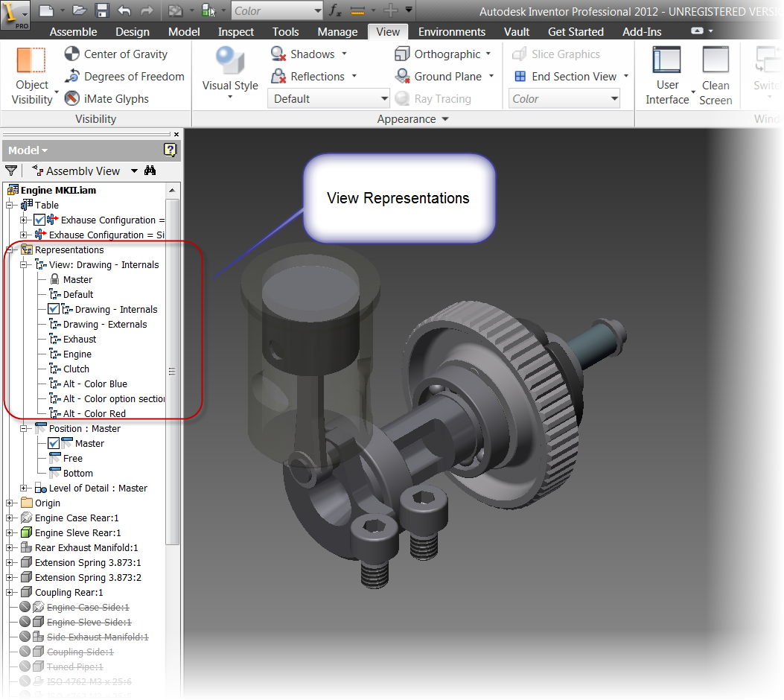The width and height of the screenshot is (784, 700).
Task: Select the Free positional representation
Action: 72,459
